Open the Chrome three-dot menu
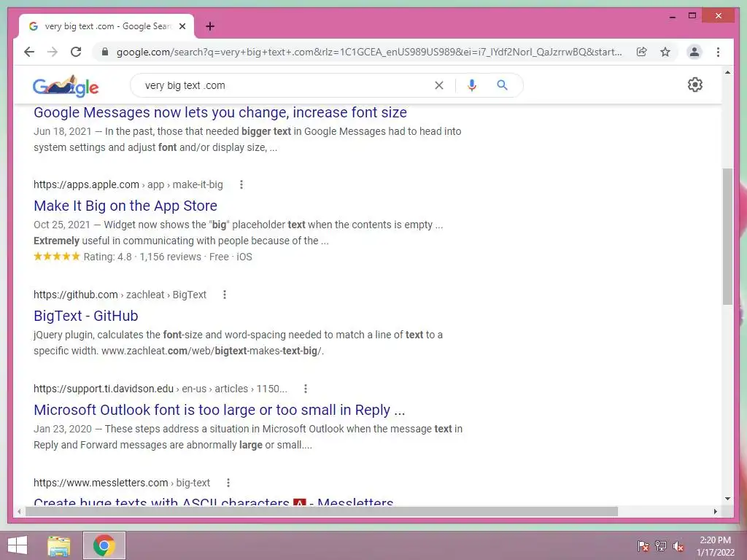Image resolution: width=747 pixels, height=560 pixels. [718, 52]
